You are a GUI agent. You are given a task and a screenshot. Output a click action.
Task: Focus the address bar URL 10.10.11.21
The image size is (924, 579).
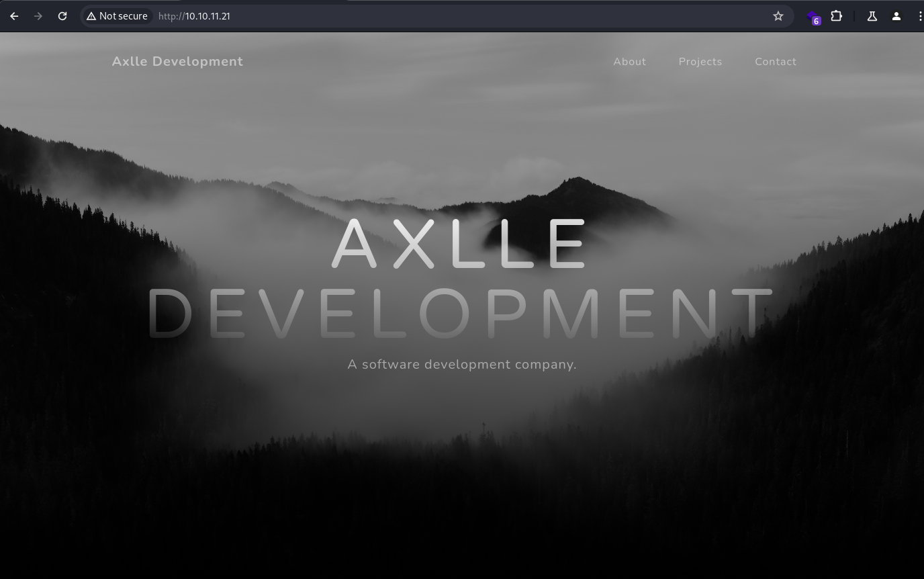(x=194, y=16)
